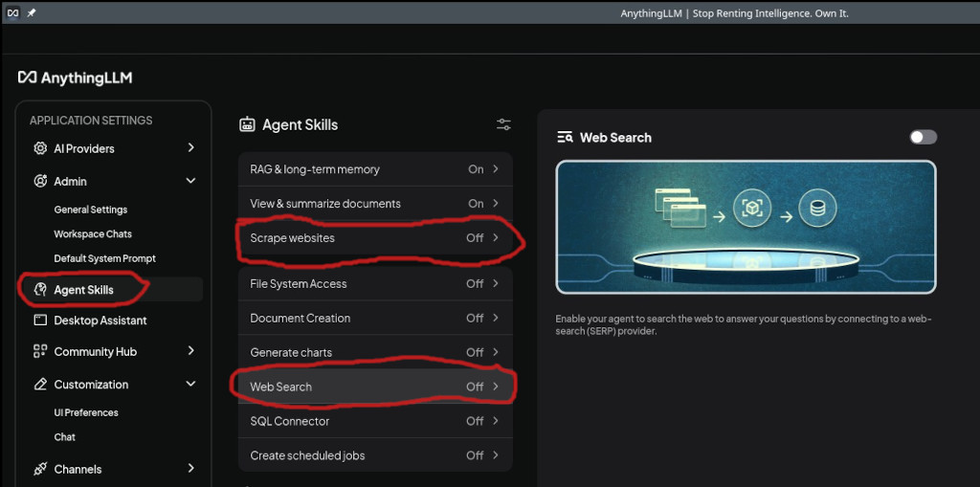
Task: Click the Web Search description paragraph
Action: (743, 325)
